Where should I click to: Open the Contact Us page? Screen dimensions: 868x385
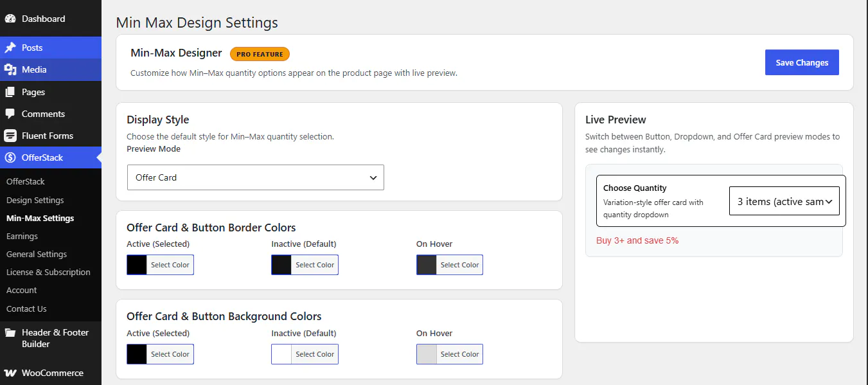[26, 309]
